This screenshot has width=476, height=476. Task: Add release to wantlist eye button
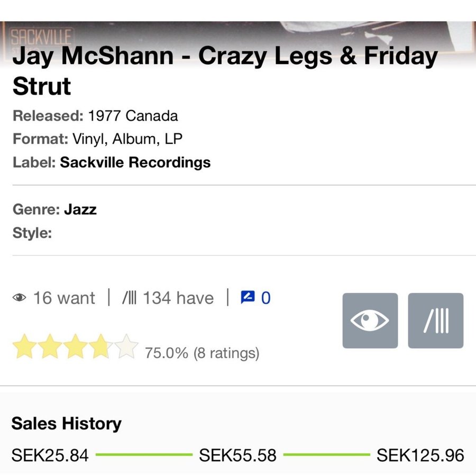coord(370,321)
